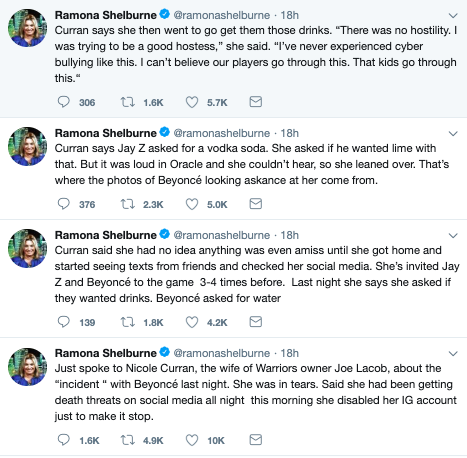Open @ramonashelburne handle on the first tweet
This screenshot has width=467, height=458.
pos(222,15)
